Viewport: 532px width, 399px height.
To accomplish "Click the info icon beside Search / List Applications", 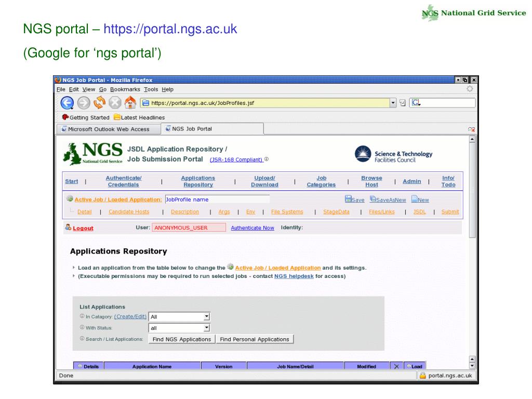I will click(x=82, y=338).
